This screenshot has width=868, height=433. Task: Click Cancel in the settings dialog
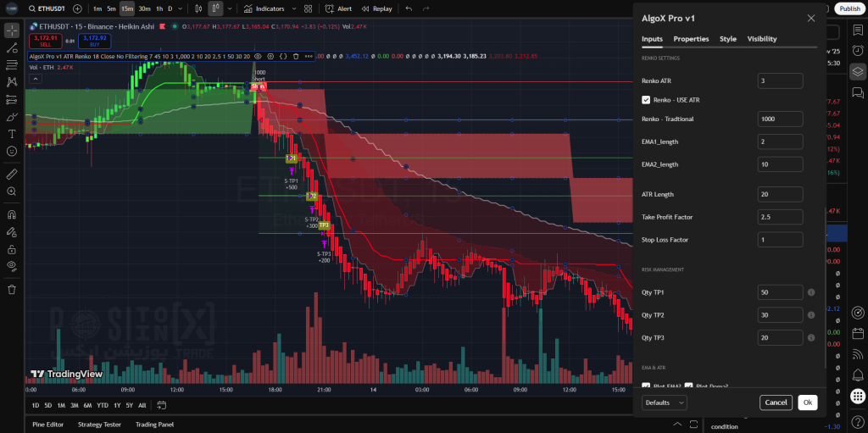click(x=776, y=402)
